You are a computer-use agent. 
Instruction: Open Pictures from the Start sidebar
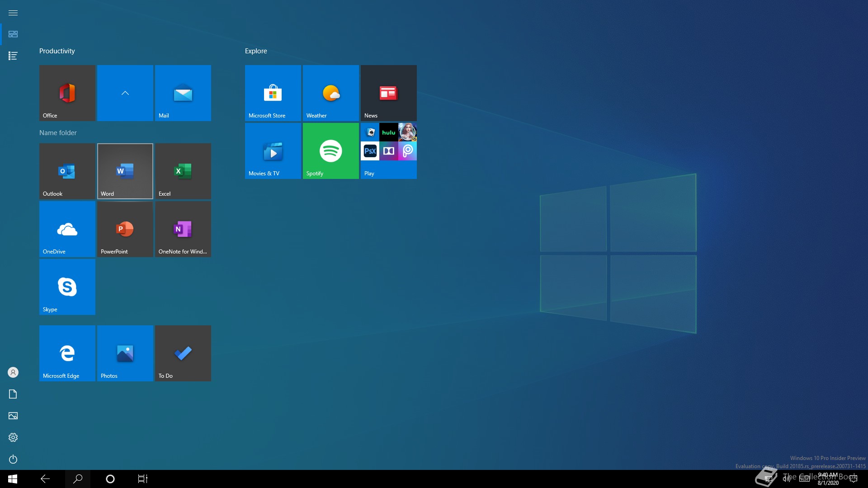[x=13, y=416]
